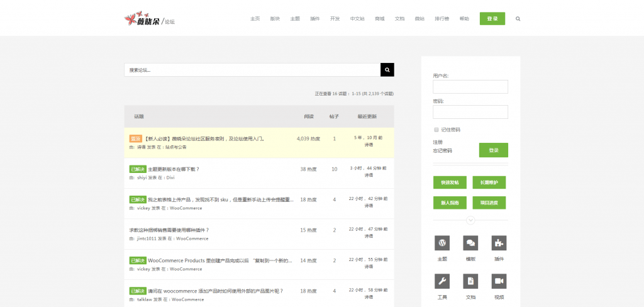Click the 22 小时，47 分钟 前 update time

pos(368,229)
